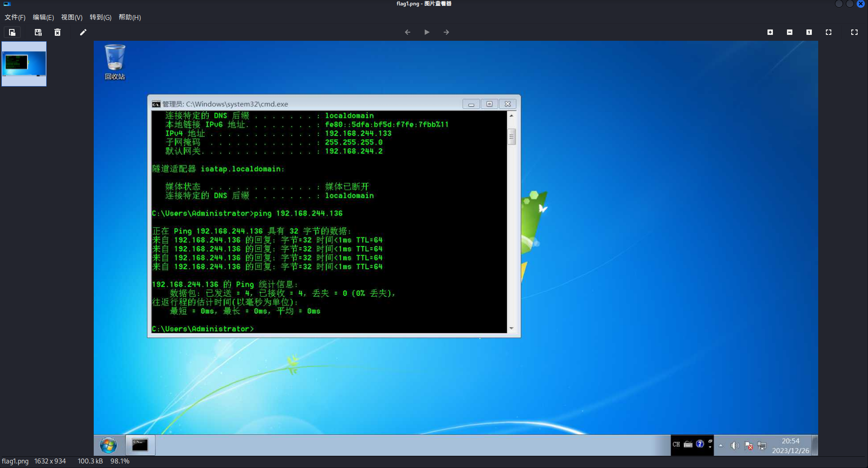The width and height of the screenshot is (868, 468).
Task: Click the cmd scrollbar thumb
Action: coord(512,136)
